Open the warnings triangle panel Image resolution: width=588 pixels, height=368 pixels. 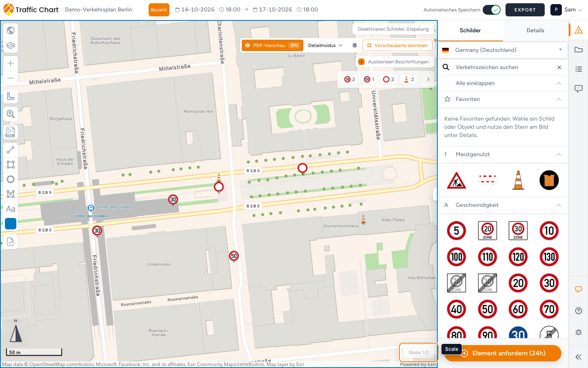click(x=579, y=30)
